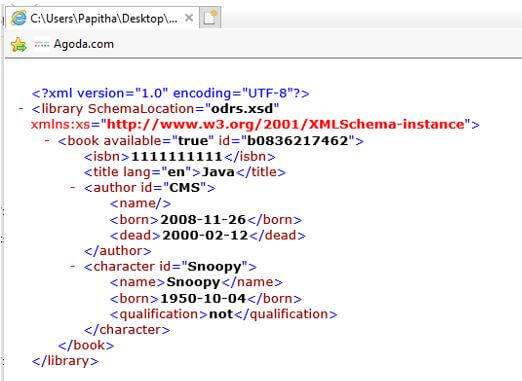Image resolution: width=522 pixels, height=381 pixels.
Task: Click the available="true" attribute value
Action: (x=192, y=140)
